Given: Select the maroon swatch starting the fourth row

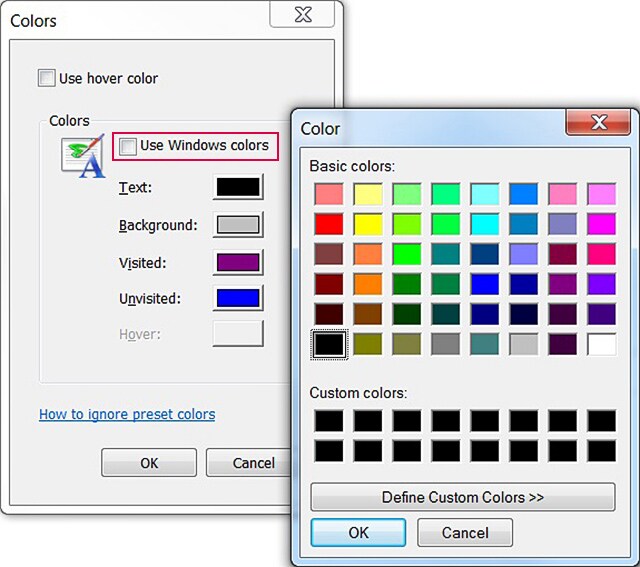Looking at the screenshot, I should click(x=329, y=285).
